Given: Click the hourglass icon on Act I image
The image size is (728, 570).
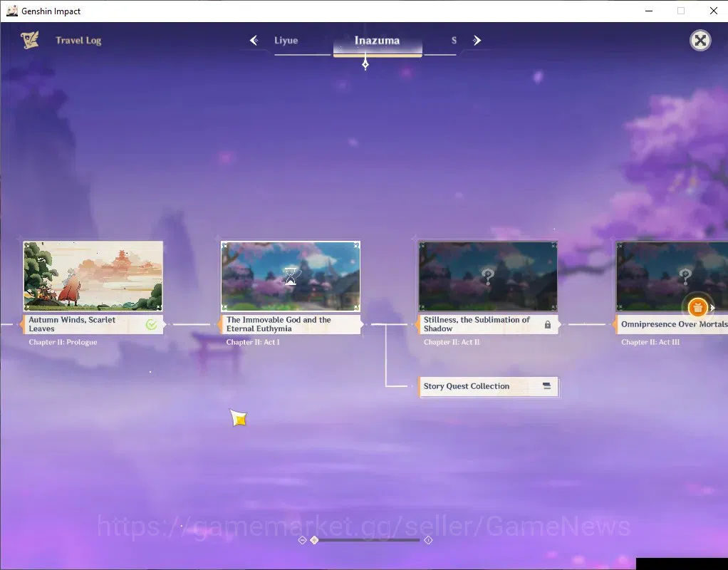Looking at the screenshot, I should [x=291, y=276].
